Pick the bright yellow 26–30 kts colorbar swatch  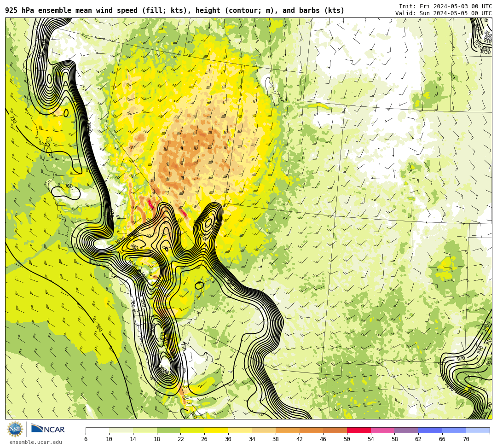click(x=216, y=430)
